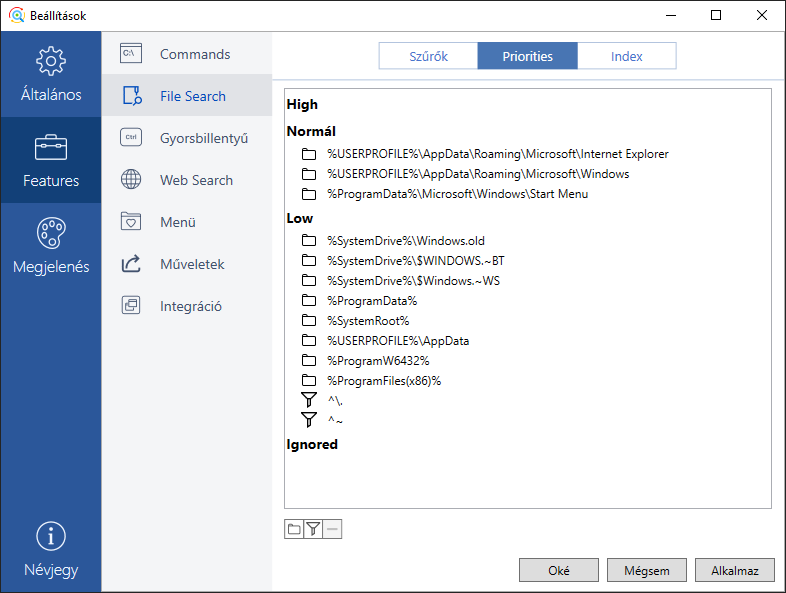Viewport: 786px width, 593px height.
Task: Click the Mégsem button
Action: pyautogui.click(x=646, y=570)
